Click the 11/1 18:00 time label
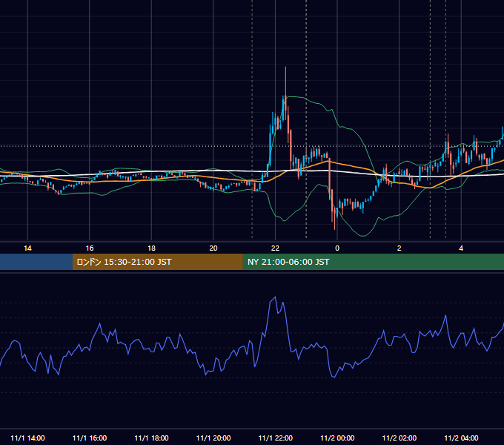This screenshot has width=504, height=445. (x=151, y=438)
